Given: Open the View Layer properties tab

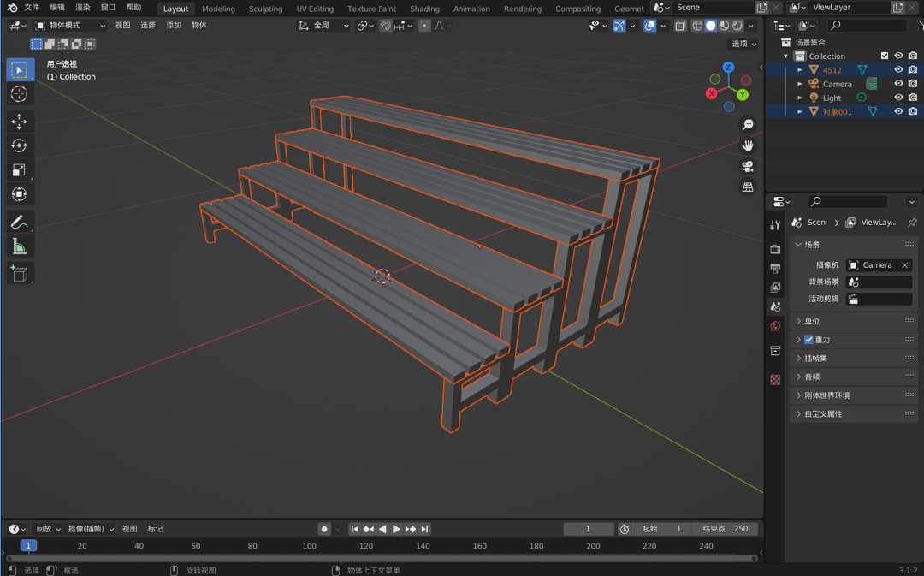Looking at the screenshot, I should click(775, 287).
